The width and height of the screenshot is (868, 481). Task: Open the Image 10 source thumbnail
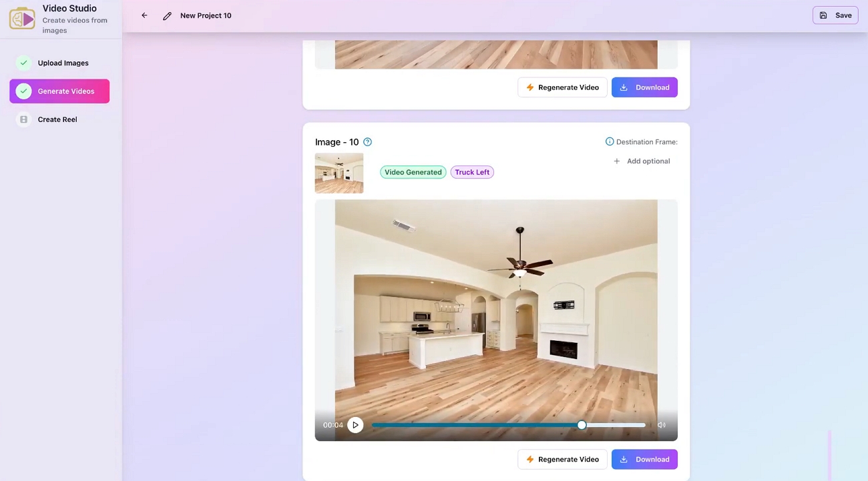pyautogui.click(x=339, y=173)
